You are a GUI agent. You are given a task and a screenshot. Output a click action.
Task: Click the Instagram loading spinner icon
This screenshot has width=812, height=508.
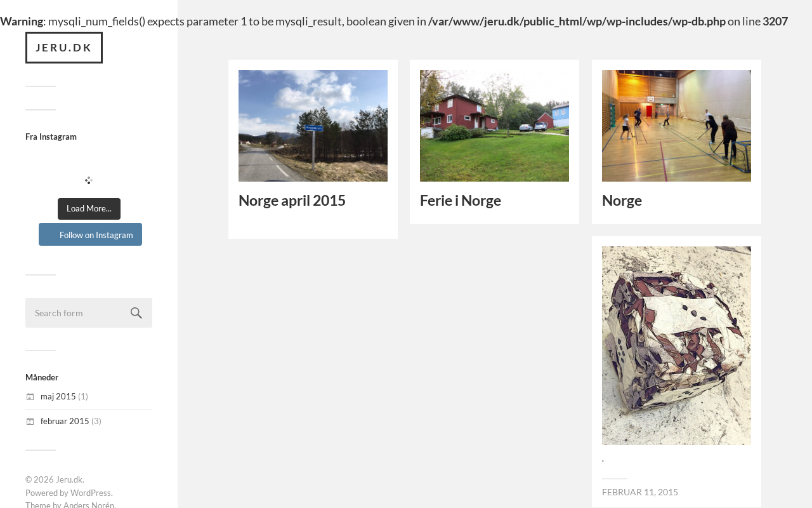point(89,180)
